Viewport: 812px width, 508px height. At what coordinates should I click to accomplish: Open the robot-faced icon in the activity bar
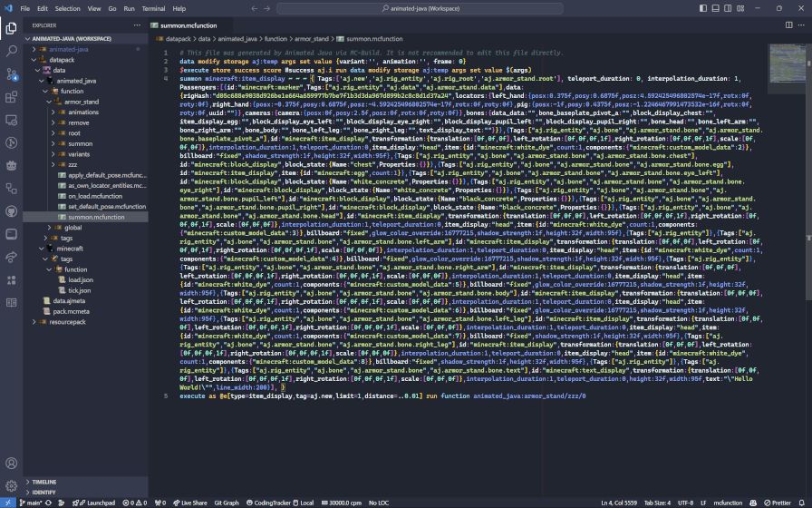click(12, 165)
